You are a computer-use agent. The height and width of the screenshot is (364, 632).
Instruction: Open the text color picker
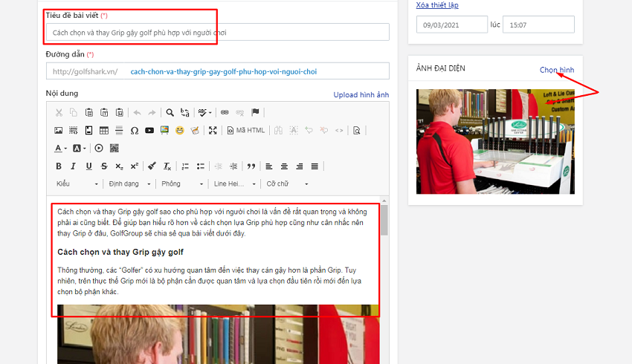[x=61, y=149]
